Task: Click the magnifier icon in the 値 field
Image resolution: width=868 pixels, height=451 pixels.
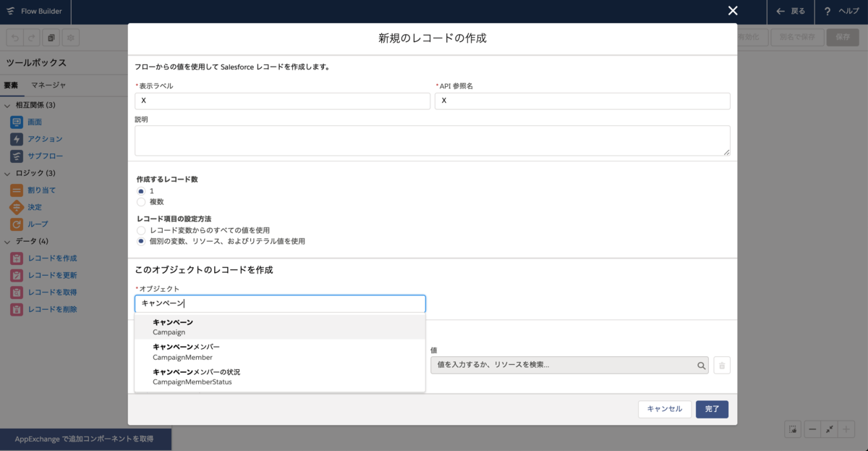Action: pyautogui.click(x=700, y=366)
